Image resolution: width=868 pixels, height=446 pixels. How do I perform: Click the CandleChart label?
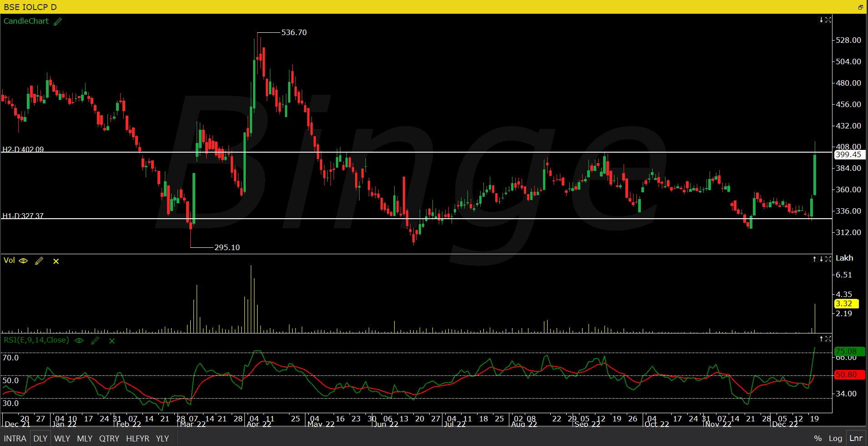26,21
